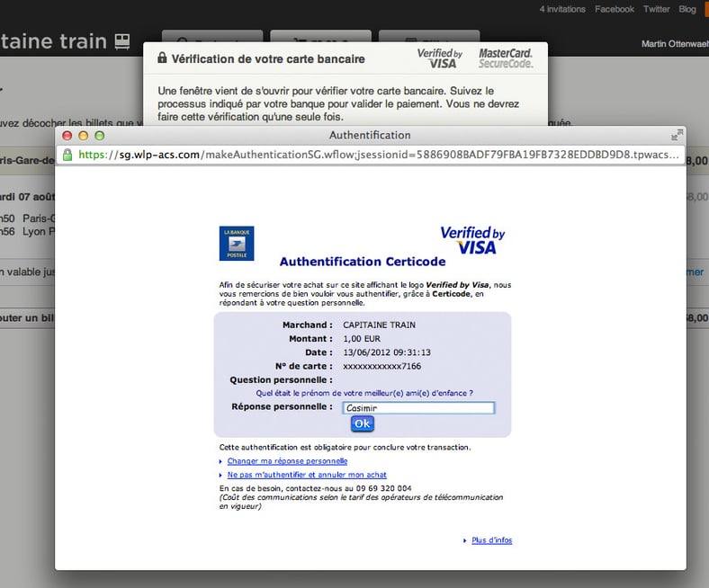709x588 pixels.
Task: Click the lock icon beside 'Vérification de votre carte bancaire'
Action: click(x=162, y=58)
